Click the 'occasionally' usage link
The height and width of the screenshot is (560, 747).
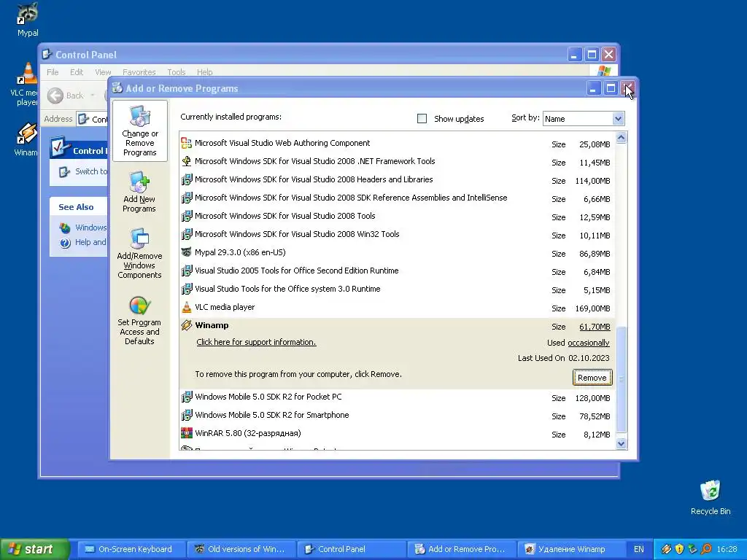(x=589, y=343)
